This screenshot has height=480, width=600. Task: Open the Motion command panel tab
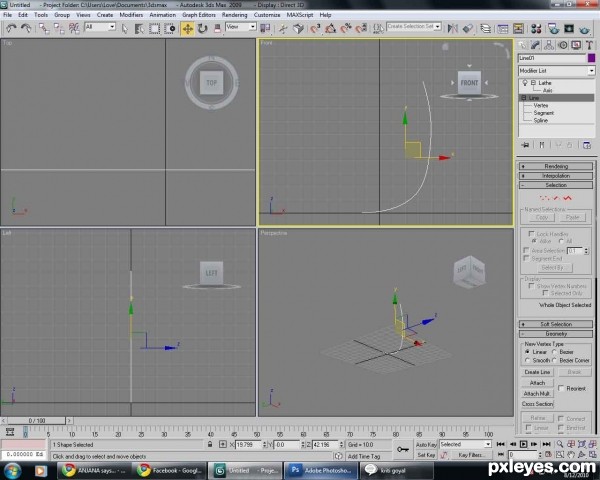tap(562, 45)
